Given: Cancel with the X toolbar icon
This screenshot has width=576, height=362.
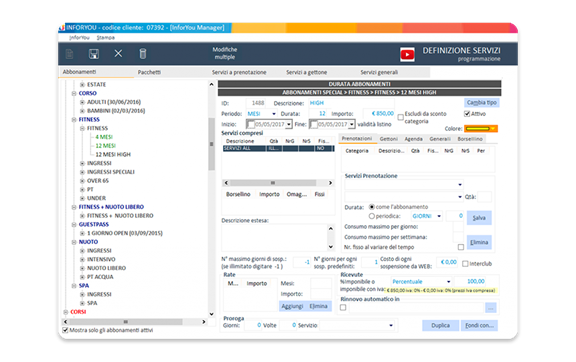Looking at the screenshot, I should (118, 54).
